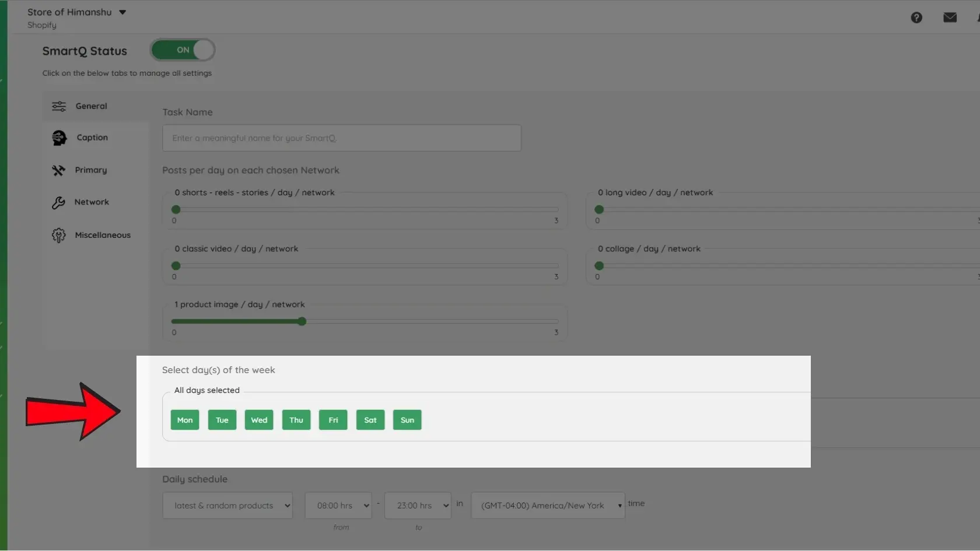Open the help question mark icon
The width and height of the screenshot is (980, 551).
coord(916,17)
